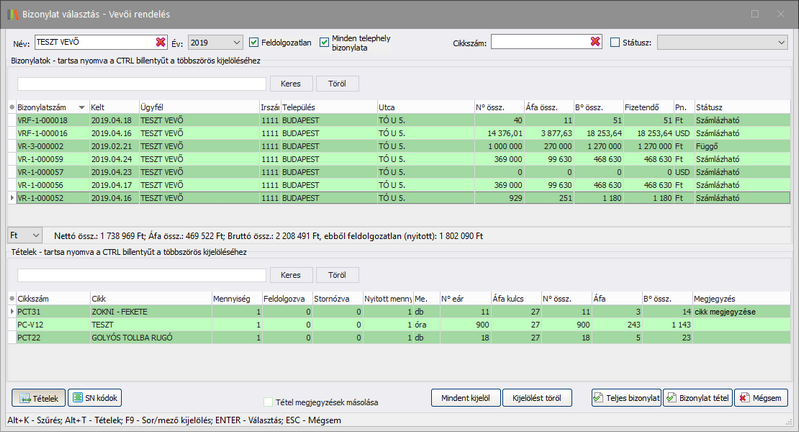
Task: Uncheck the Feldolgozatlan checkbox
Action: [x=253, y=42]
